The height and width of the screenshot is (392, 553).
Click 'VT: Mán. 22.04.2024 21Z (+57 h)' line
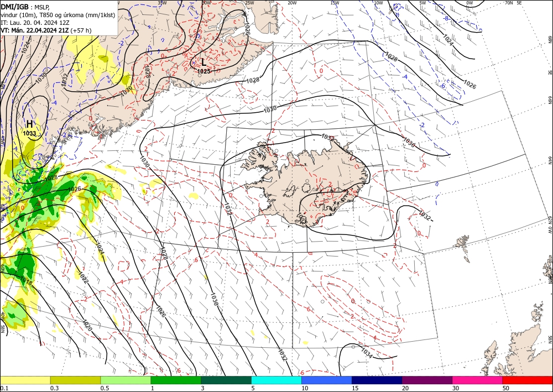(x=46, y=30)
